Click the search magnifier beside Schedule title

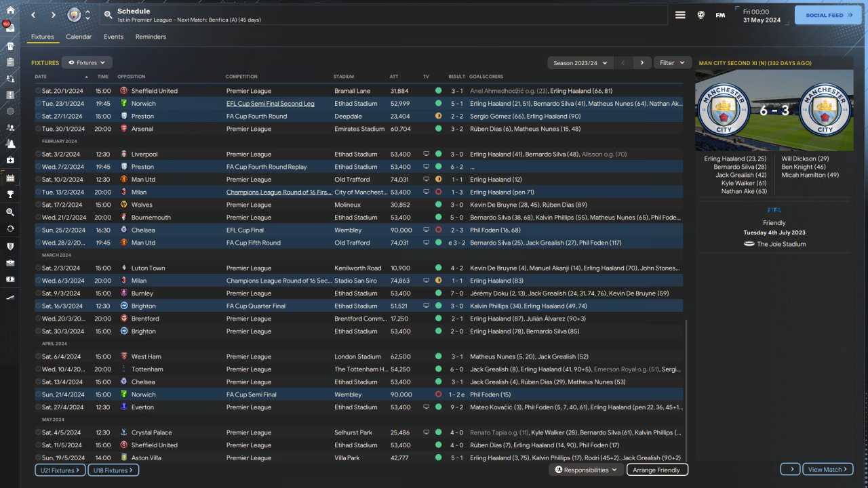(108, 14)
